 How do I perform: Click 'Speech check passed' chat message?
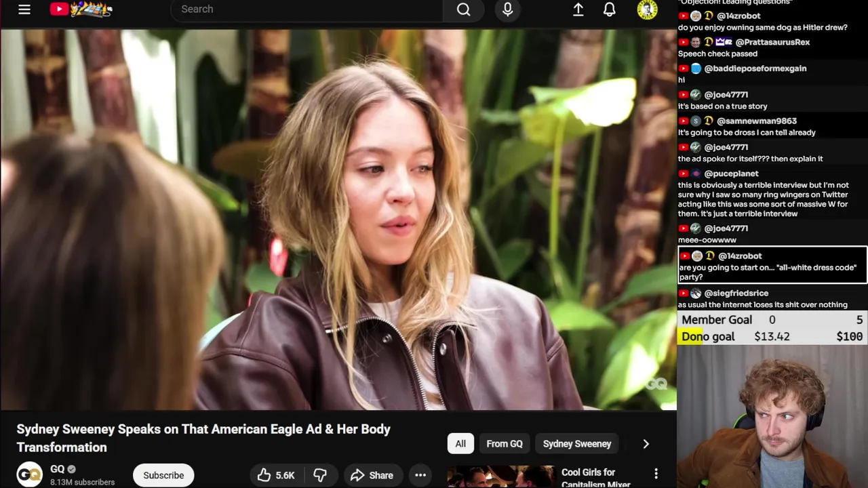(717, 54)
